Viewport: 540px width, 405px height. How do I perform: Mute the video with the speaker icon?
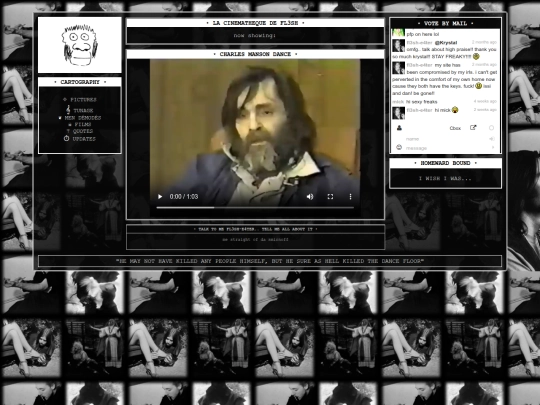pyautogui.click(x=310, y=197)
